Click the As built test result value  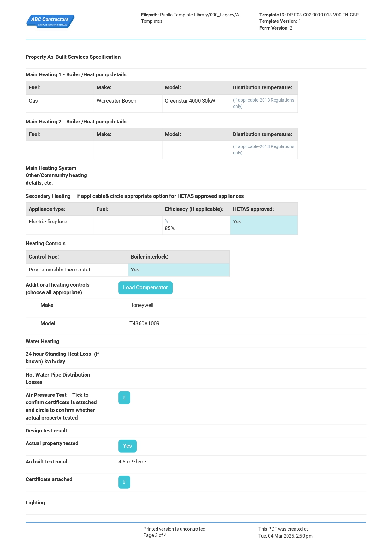pyautogui.click(x=132, y=462)
